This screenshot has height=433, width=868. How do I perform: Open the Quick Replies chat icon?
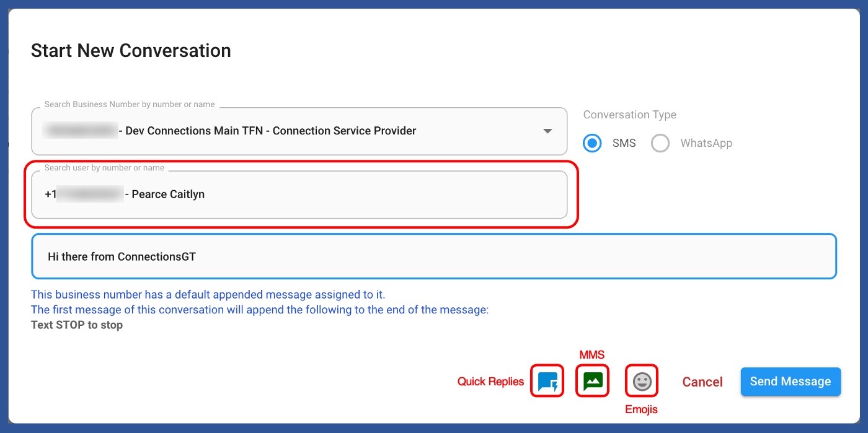pyautogui.click(x=547, y=382)
